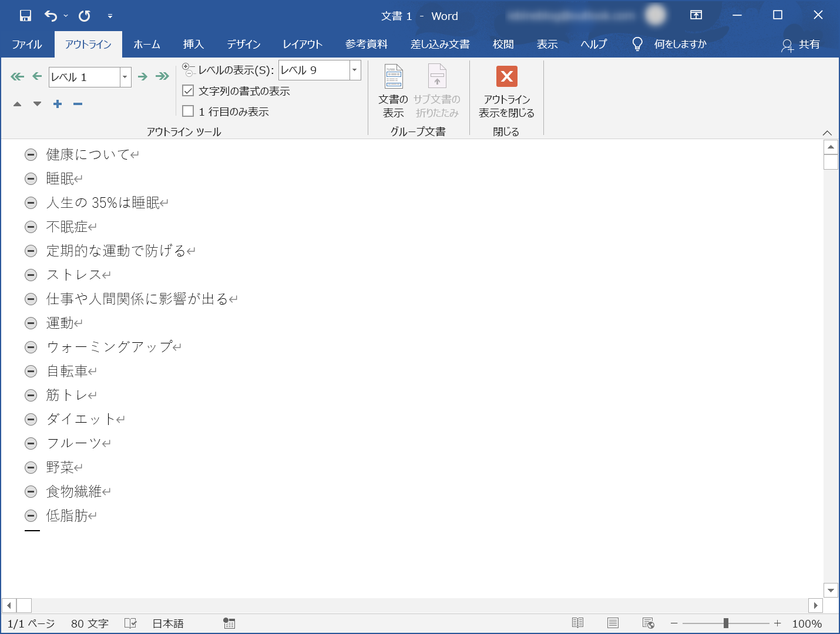Move item up with the up triangle
Viewport: 840px width, 634px height.
coord(18,104)
